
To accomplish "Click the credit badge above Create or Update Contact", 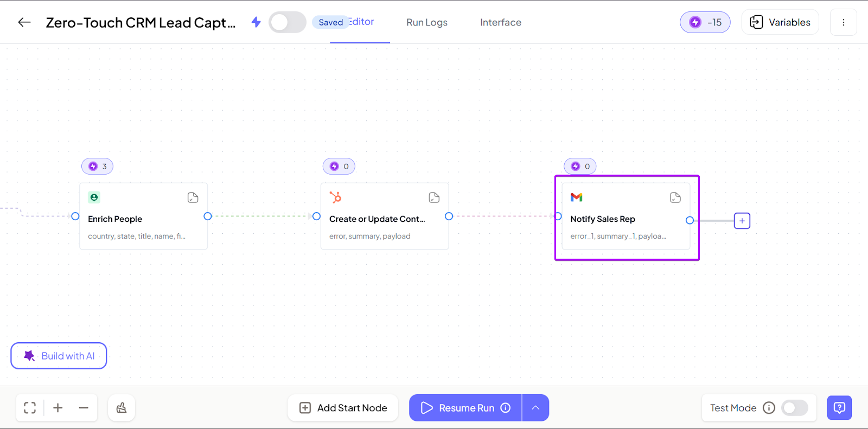I will (339, 167).
